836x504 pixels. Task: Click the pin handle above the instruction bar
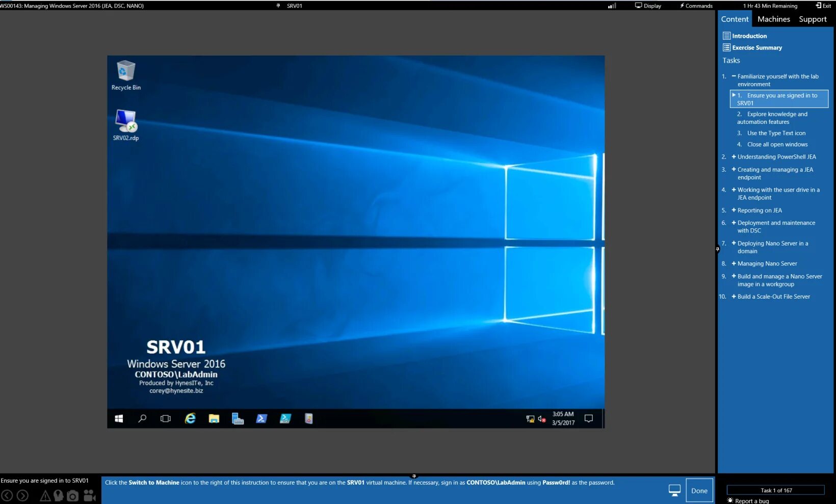pos(414,476)
